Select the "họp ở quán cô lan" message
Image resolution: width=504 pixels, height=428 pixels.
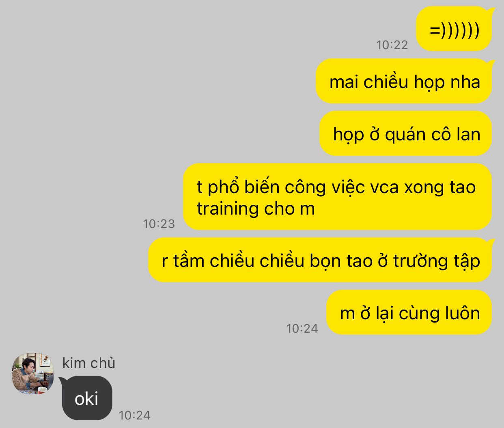407,134
